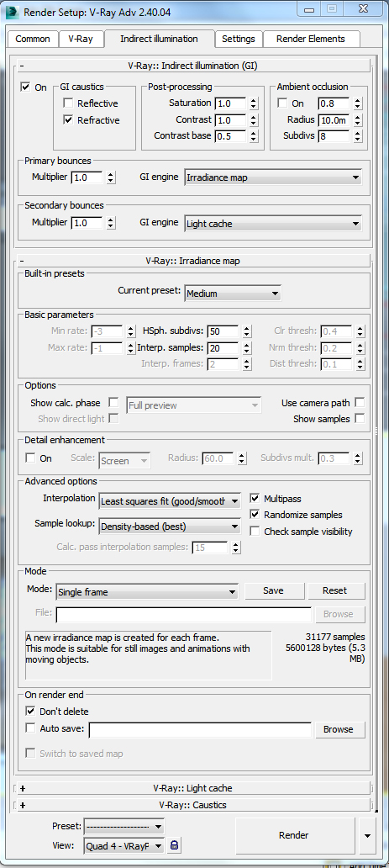Click the Saturation value field
The width and height of the screenshot is (389, 868).
pos(230,103)
